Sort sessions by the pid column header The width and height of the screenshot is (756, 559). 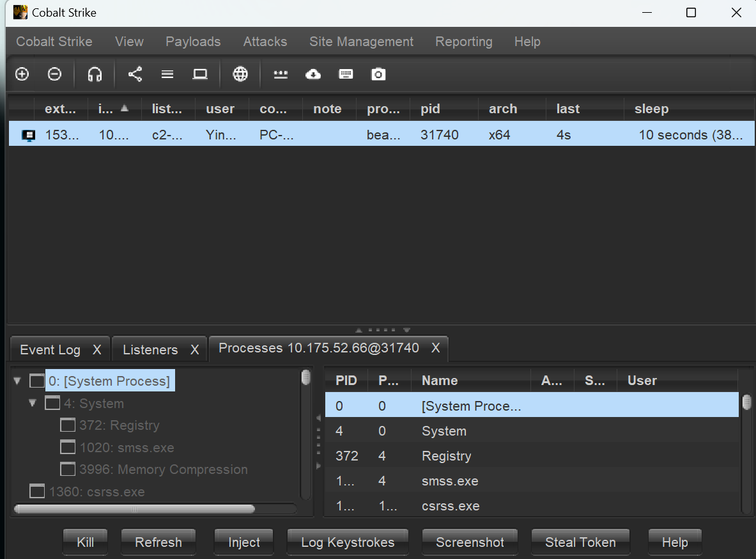point(444,109)
